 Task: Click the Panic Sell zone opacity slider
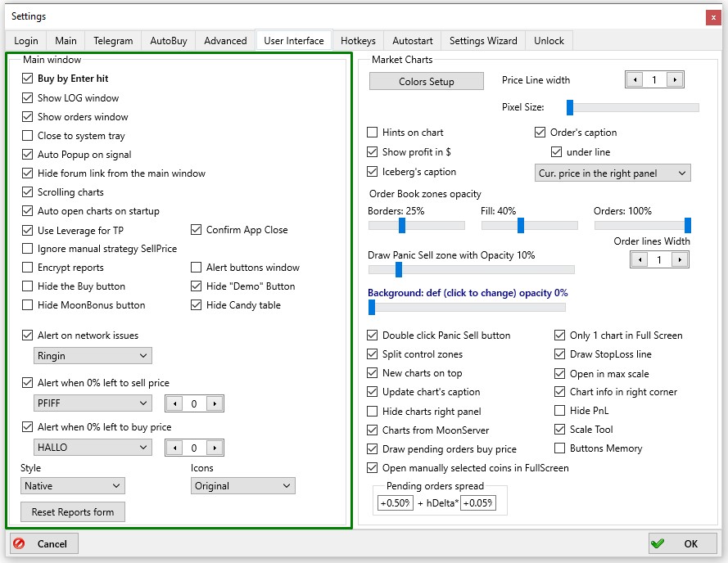pyautogui.click(x=471, y=270)
